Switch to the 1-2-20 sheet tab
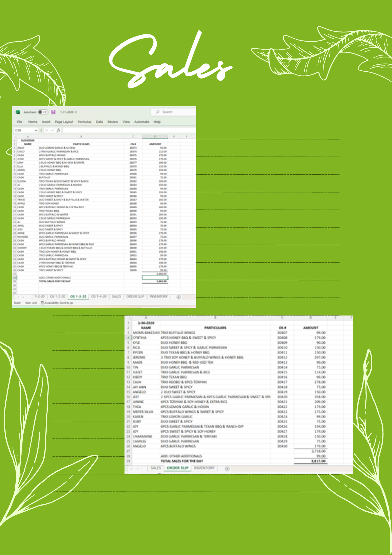This screenshot has width=392, height=555. click(x=40, y=297)
